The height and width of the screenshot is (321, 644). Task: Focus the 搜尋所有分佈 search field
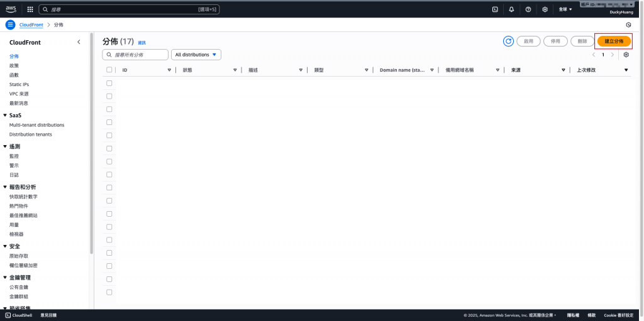click(135, 55)
